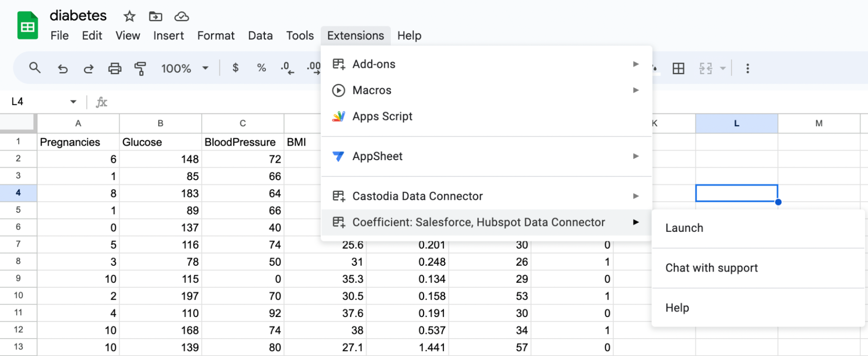Click the redo arrow icon
The width and height of the screenshot is (868, 356).
[89, 69]
